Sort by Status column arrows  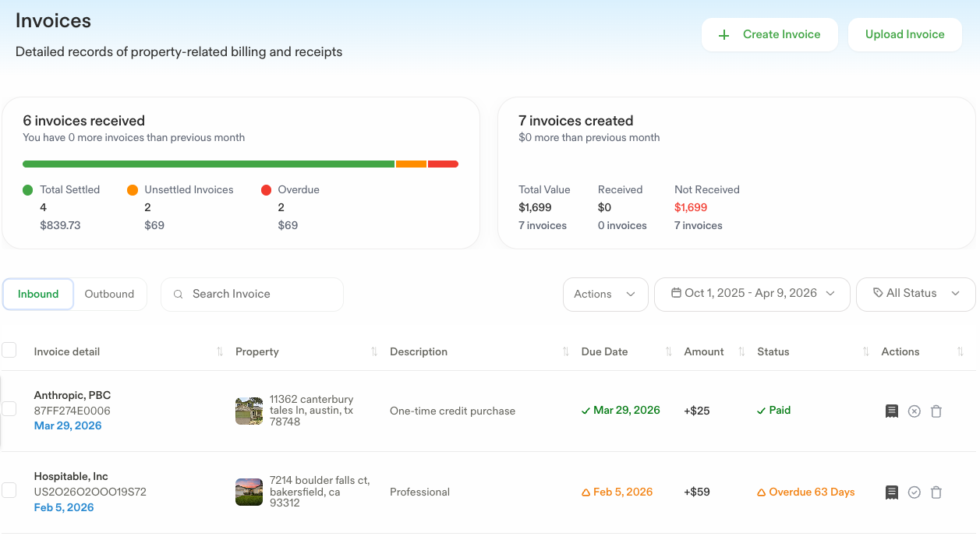click(865, 352)
